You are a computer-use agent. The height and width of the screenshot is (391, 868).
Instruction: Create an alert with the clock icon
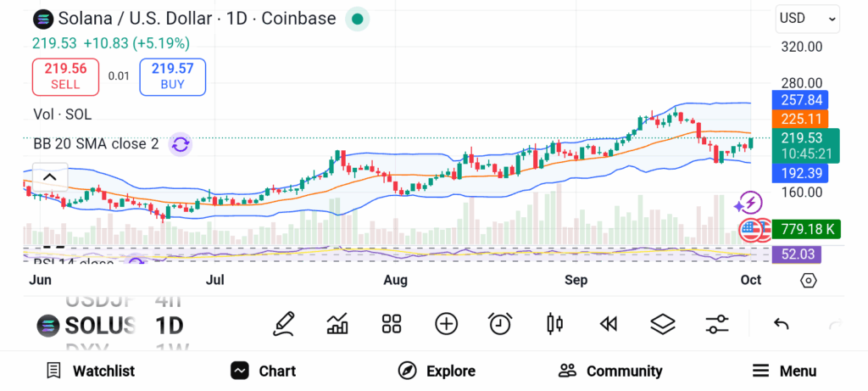(500, 323)
